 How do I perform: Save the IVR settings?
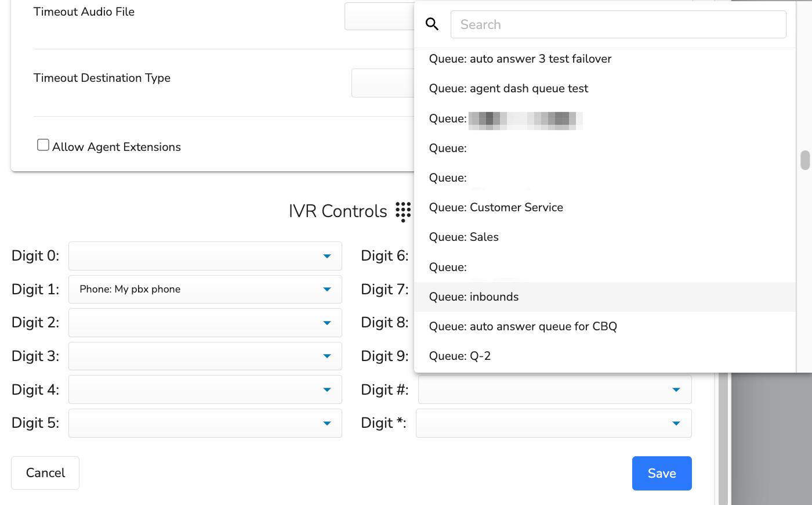point(662,473)
